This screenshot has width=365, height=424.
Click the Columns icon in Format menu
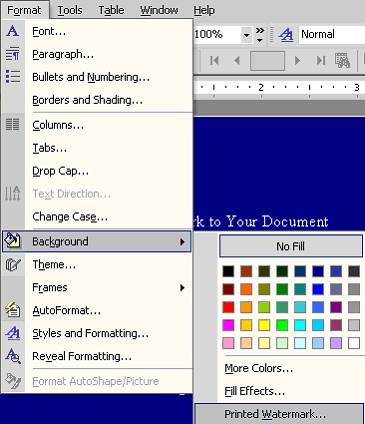pos(13,125)
